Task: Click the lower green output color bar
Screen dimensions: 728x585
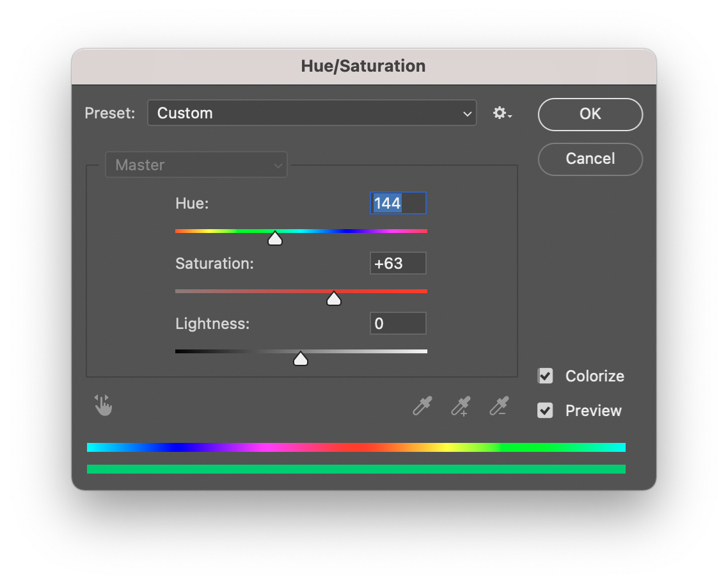Action: click(356, 469)
